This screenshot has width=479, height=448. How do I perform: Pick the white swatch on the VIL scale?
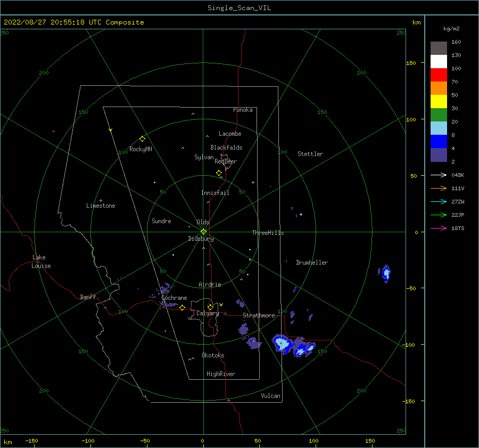(439, 61)
